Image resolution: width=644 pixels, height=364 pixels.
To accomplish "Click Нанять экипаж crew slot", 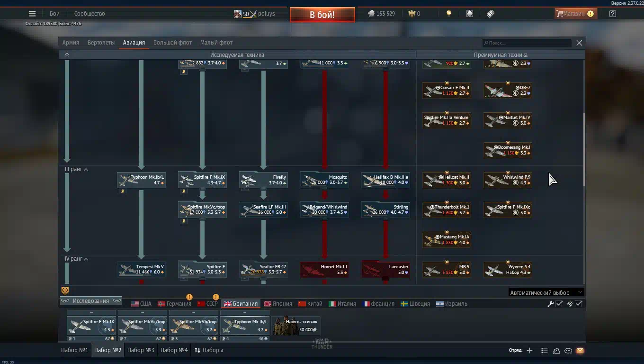I will (x=296, y=326).
